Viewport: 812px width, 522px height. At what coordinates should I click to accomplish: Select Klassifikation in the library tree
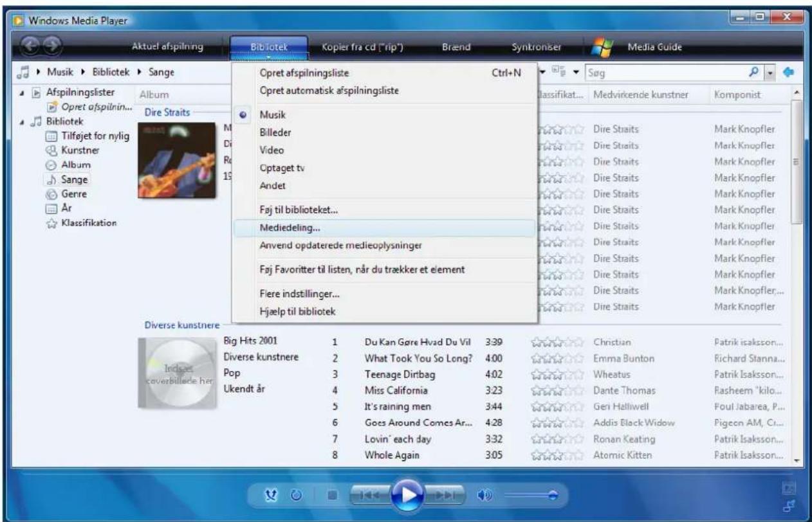82,222
